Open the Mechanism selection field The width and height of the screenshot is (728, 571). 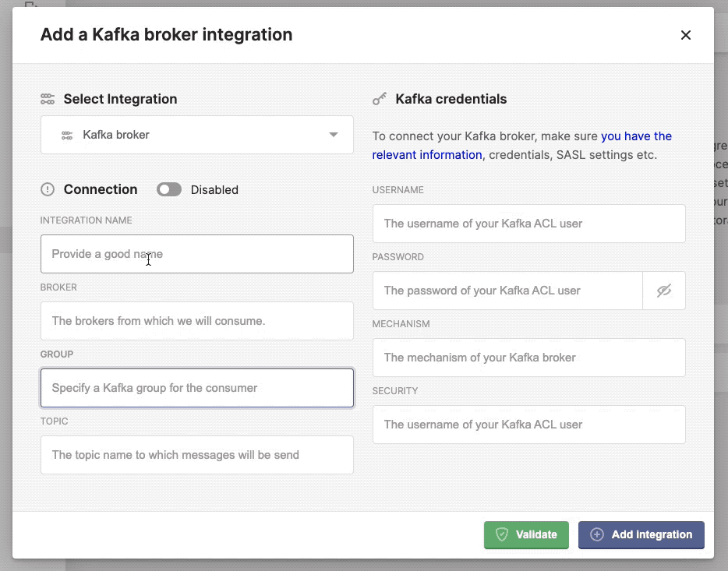click(528, 357)
